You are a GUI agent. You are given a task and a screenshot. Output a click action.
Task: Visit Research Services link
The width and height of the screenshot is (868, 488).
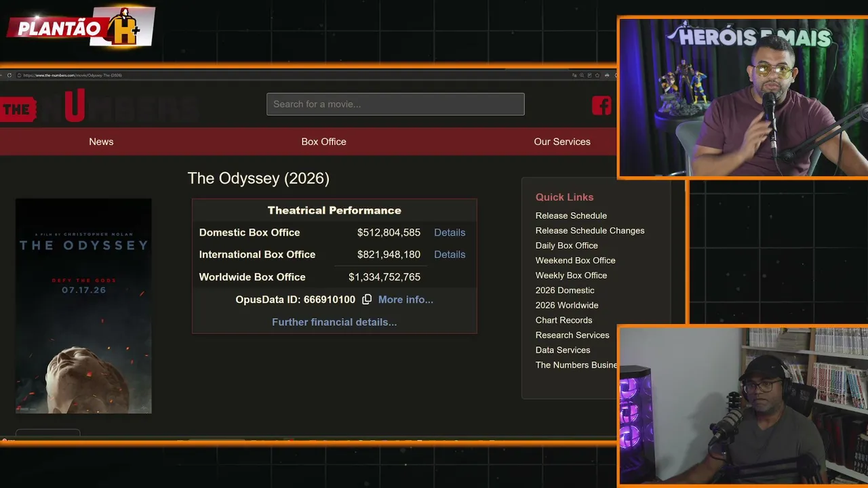click(572, 335)
